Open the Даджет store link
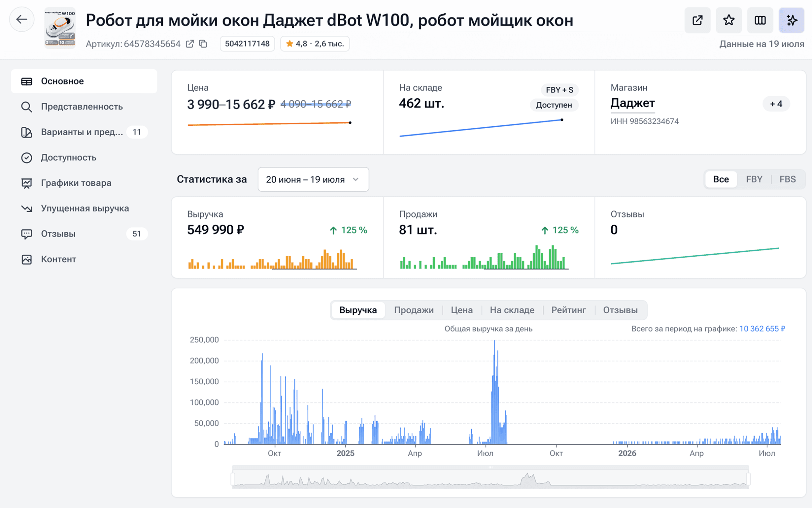 point(632,103)
